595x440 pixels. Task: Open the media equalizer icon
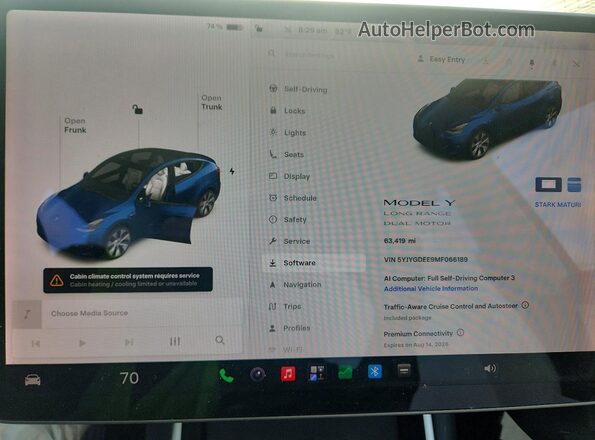coord(175,341)
